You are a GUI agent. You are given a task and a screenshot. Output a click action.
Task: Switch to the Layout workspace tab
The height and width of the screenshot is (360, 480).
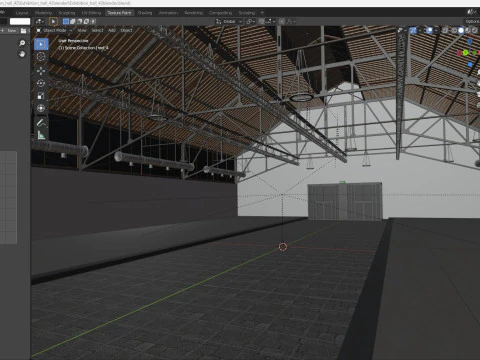[22, 13]
